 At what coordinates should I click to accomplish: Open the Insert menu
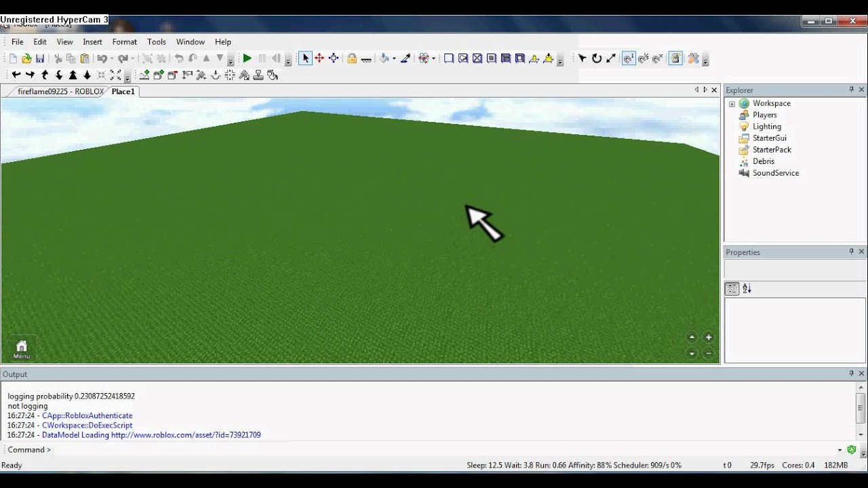click(92, 42)
